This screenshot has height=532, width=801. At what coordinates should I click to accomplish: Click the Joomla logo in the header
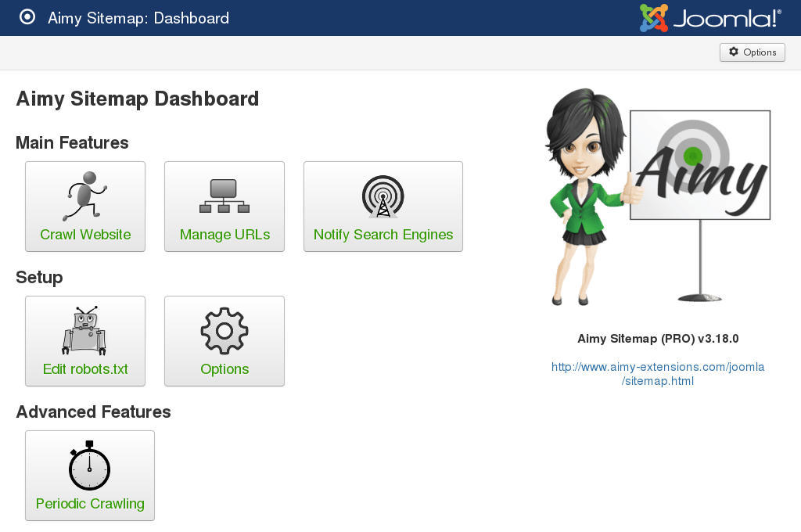pyautogui.click(x=709, y=17)
